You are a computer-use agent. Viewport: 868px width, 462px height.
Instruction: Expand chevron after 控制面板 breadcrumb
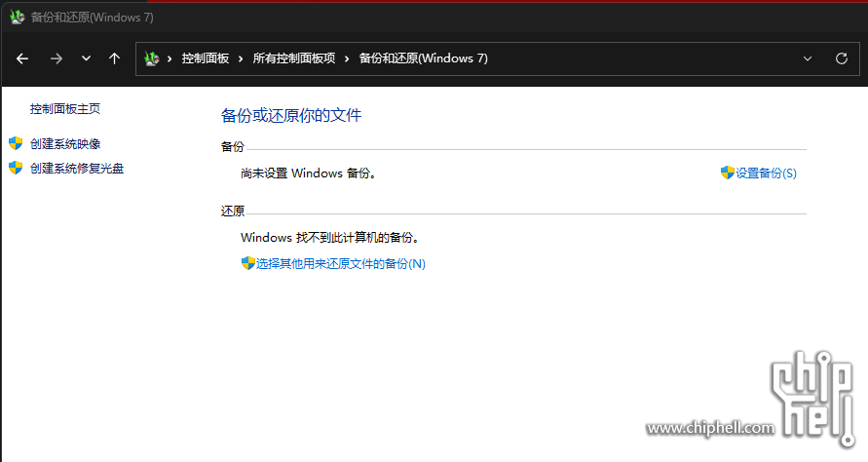[241, 58]
